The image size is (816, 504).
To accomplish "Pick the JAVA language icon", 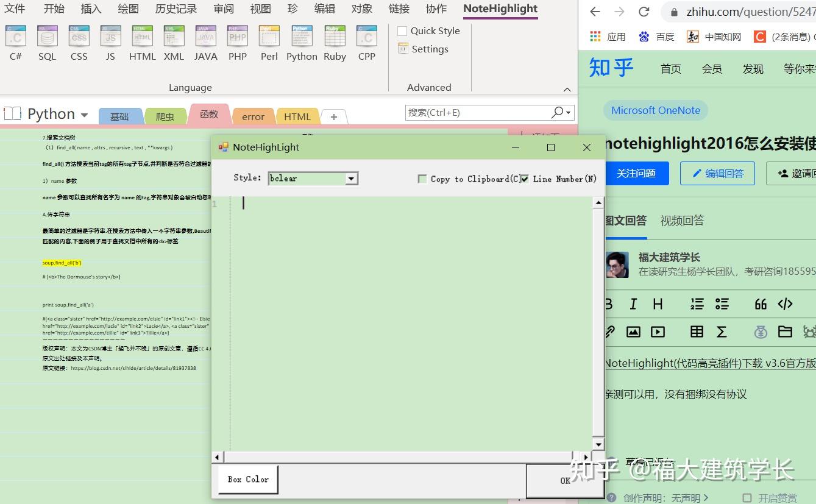I will [205, 43].
